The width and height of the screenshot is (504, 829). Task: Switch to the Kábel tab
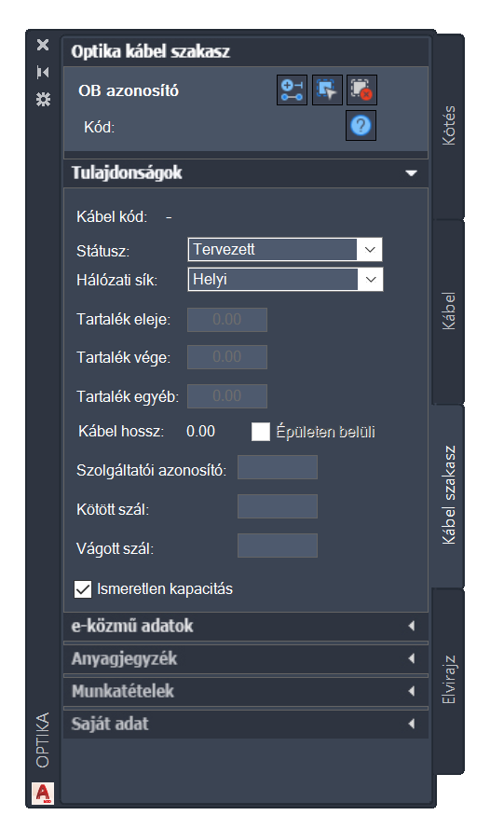[x=448, y=311]
